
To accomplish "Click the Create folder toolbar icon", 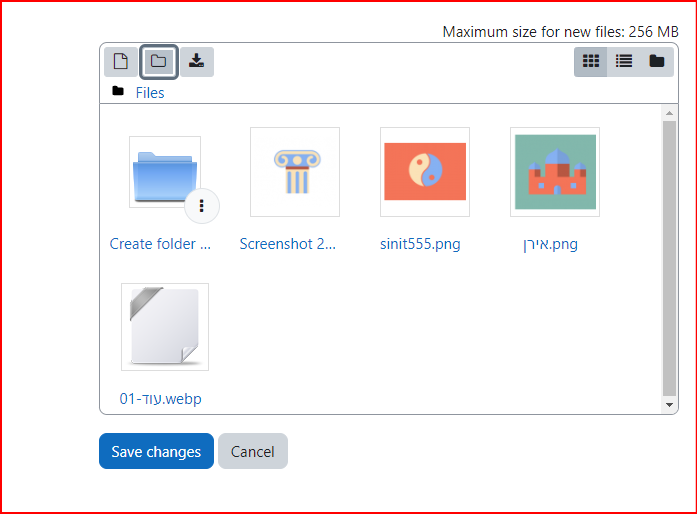I will 159,61.
